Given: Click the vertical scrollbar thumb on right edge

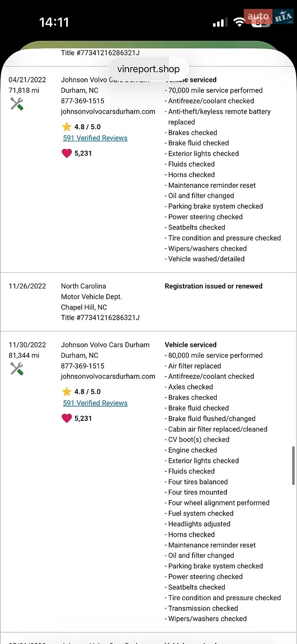Looking at the screenshot, I should point(293,465).
